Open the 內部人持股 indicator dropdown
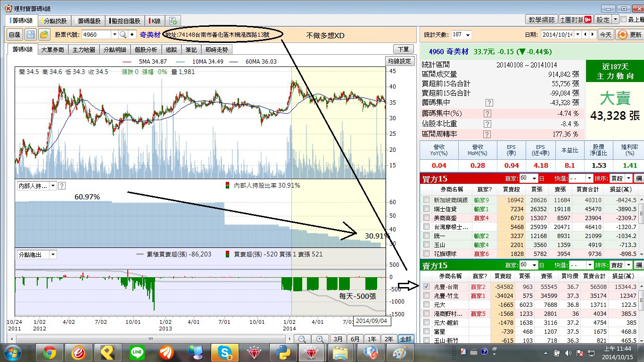644x362 pixels. (x=53, y=186)
